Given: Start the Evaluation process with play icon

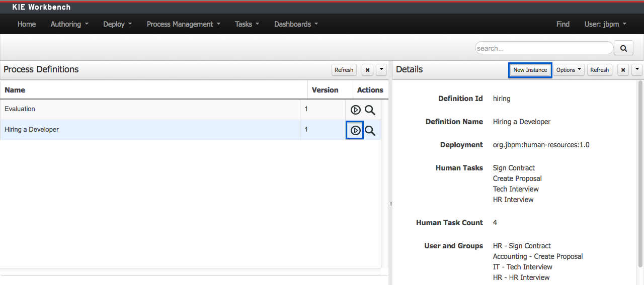Looking at the screenshot, I should (x=356, y=110).
